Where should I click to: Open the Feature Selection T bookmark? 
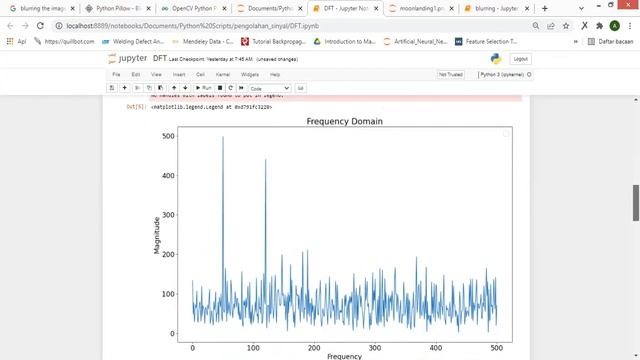(x=486, y=41)
